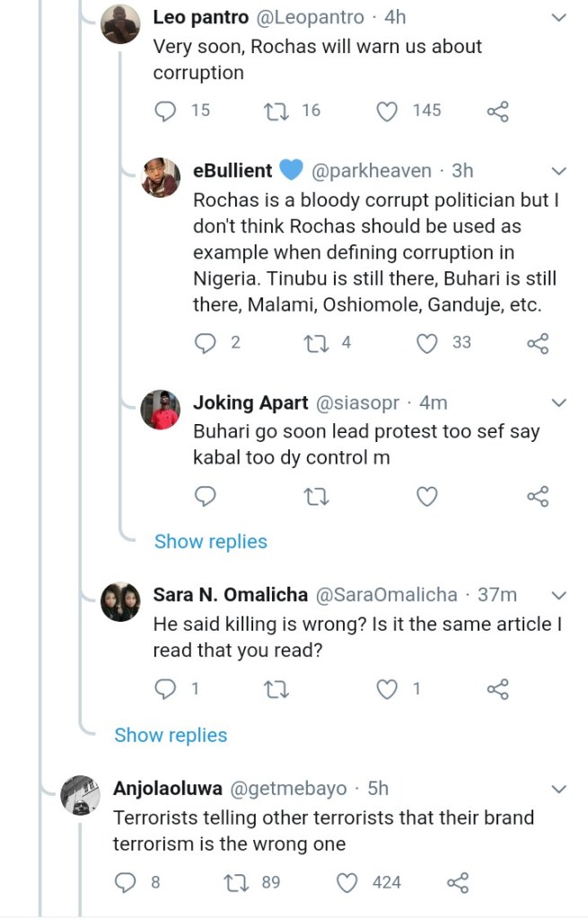
Task: Reply to eBullient's tweet
Action: tap(206, 342)
